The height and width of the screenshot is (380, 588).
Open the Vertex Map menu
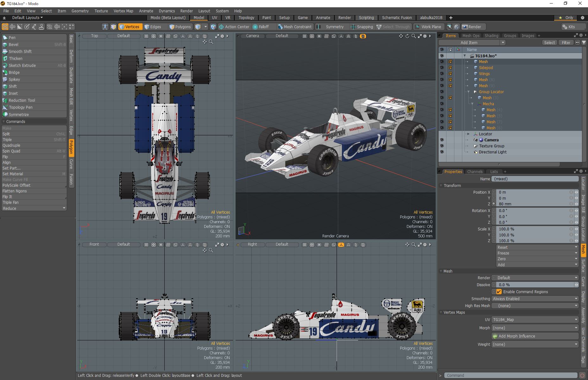123,11
